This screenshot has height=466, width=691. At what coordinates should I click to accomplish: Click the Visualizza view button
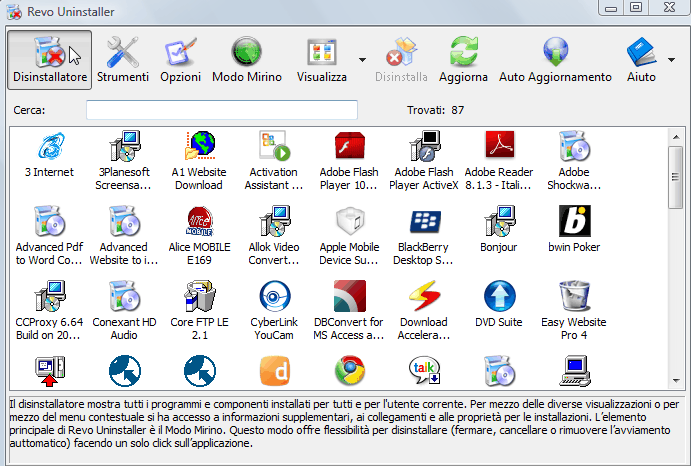click(322, 60)
